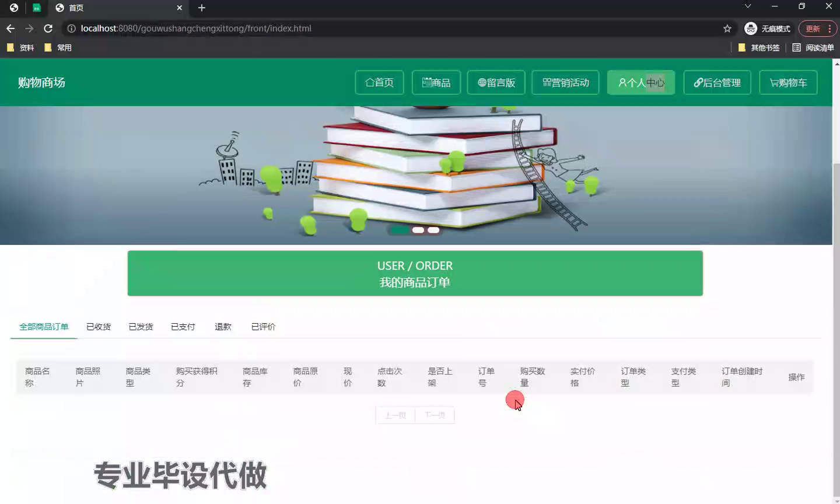Click the stacked books banner image

pyautogui.click(x=416, y=175)
